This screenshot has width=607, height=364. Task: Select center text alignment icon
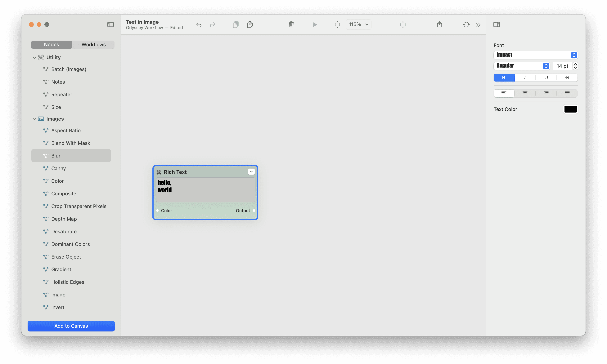tap(525, 93)
